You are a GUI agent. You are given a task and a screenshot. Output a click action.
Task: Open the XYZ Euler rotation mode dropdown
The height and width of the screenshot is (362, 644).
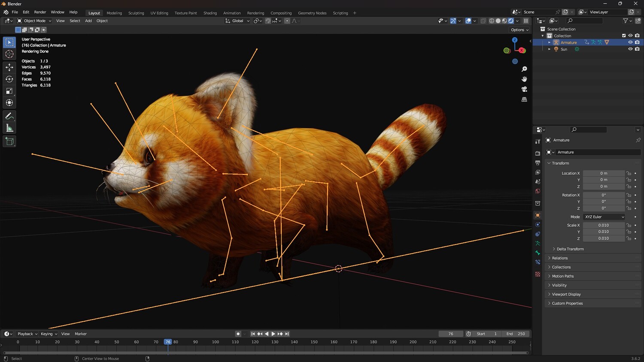604,217
